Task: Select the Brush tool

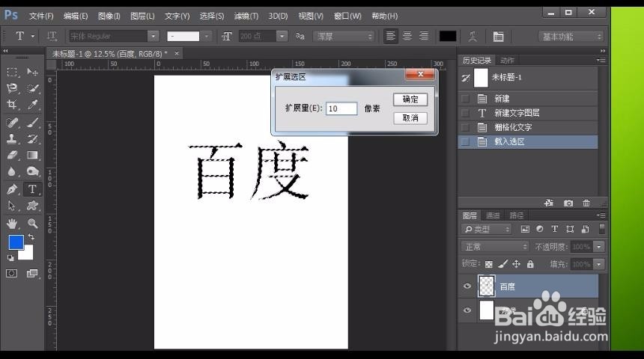Action: coord(32,122)
